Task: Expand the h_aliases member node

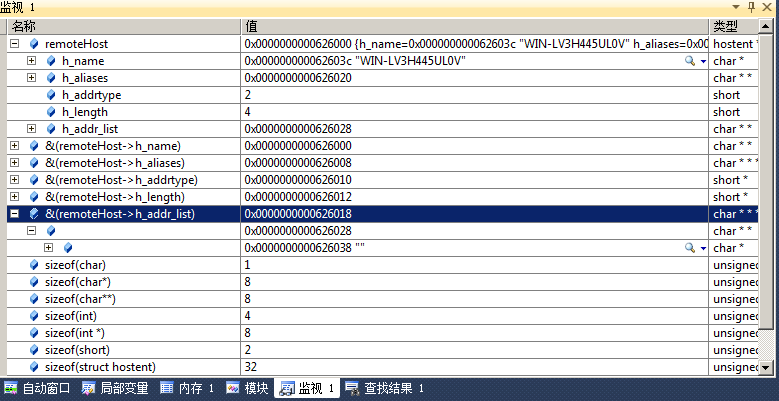Action: [x=31, y=78]
